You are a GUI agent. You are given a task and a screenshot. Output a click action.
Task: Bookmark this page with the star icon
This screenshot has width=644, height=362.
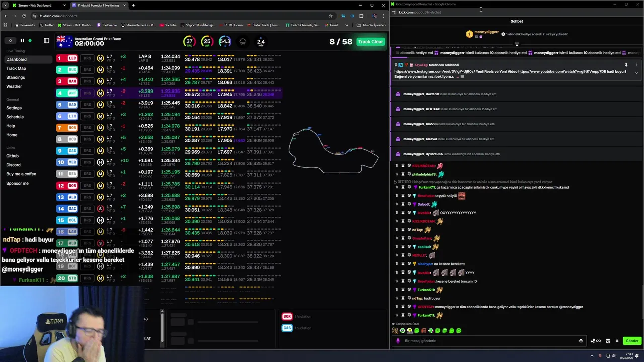(330, 16)
